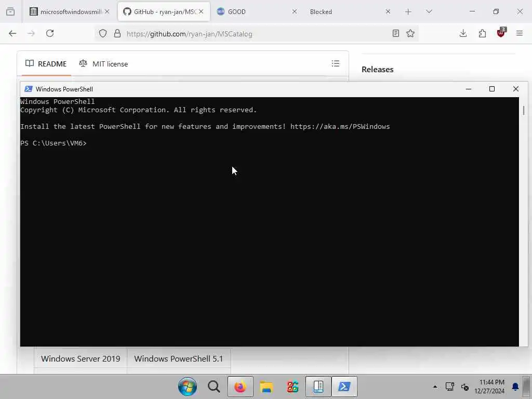Click the PS C:\Users\VM6> prompt line
Screen dimensions: 532x399
coord(54,143)
